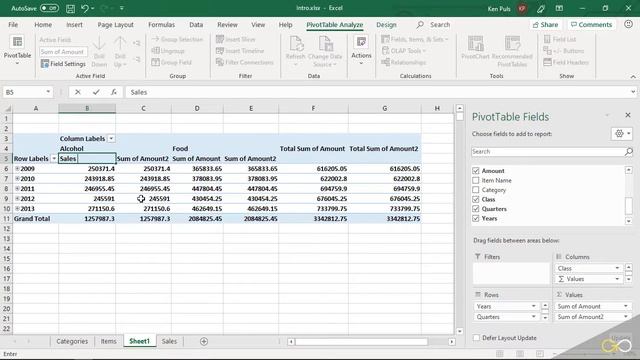The height and width of the screenshot is (360, 640).
Task: Expand the 2011 row group
Action: (17, 189)
